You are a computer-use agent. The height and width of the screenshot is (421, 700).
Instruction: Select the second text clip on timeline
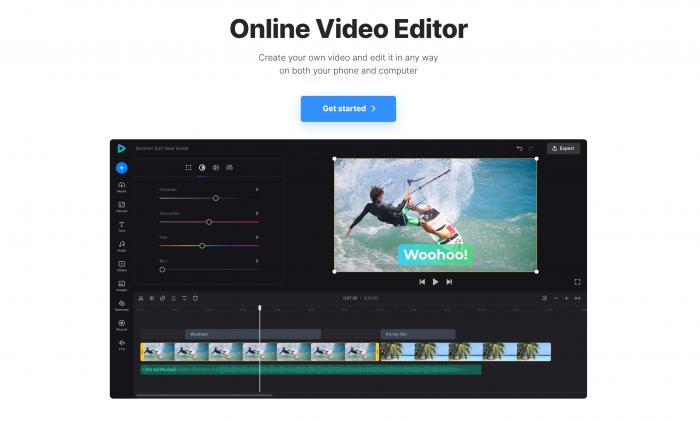[x=418, y=334]
